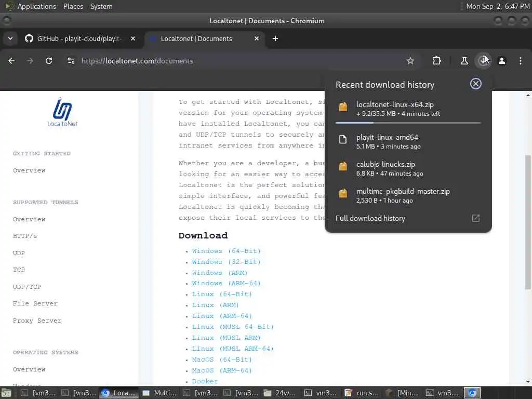Open playit-linux-amd64 download entry
This screenshot has width=532, height=399.
click(x=408, y=141)
